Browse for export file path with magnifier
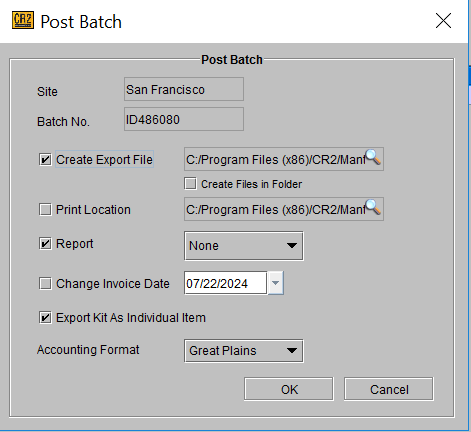The image size is (471, 432). (373, 157)
